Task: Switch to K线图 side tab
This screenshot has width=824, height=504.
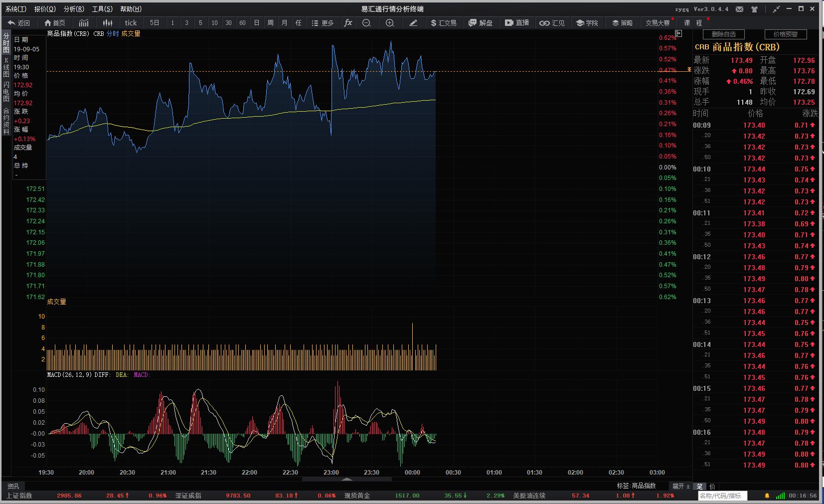Action: point(6,67)
